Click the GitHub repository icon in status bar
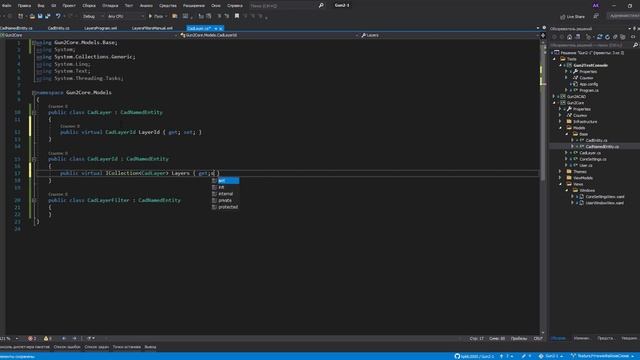The height and width of the screenshot is (360, 640). pyautogui.click(x=457, y=356)
